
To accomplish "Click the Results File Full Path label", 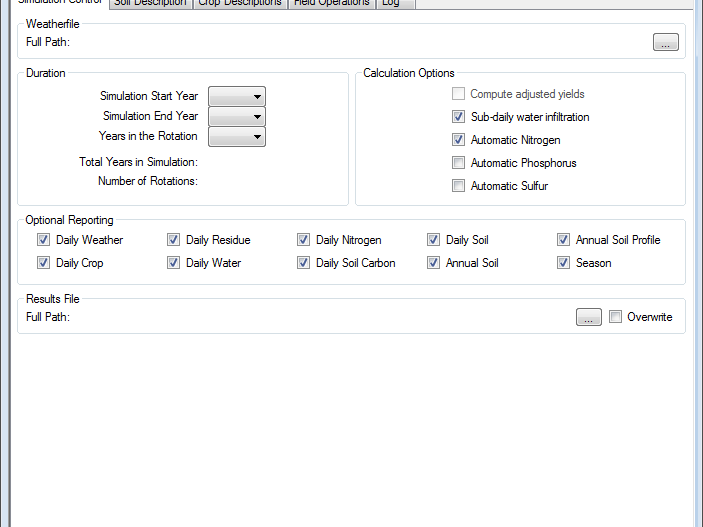I will pos(48,317).
